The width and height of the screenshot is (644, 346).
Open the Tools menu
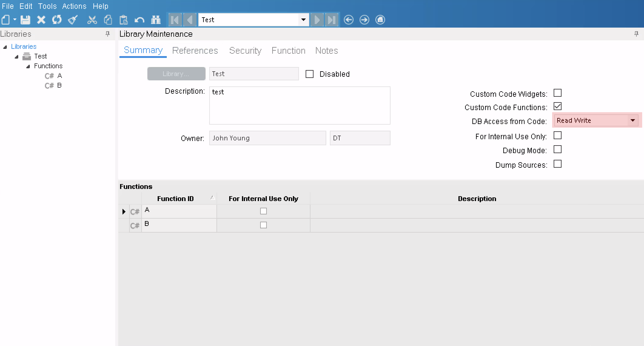(47, 6)
